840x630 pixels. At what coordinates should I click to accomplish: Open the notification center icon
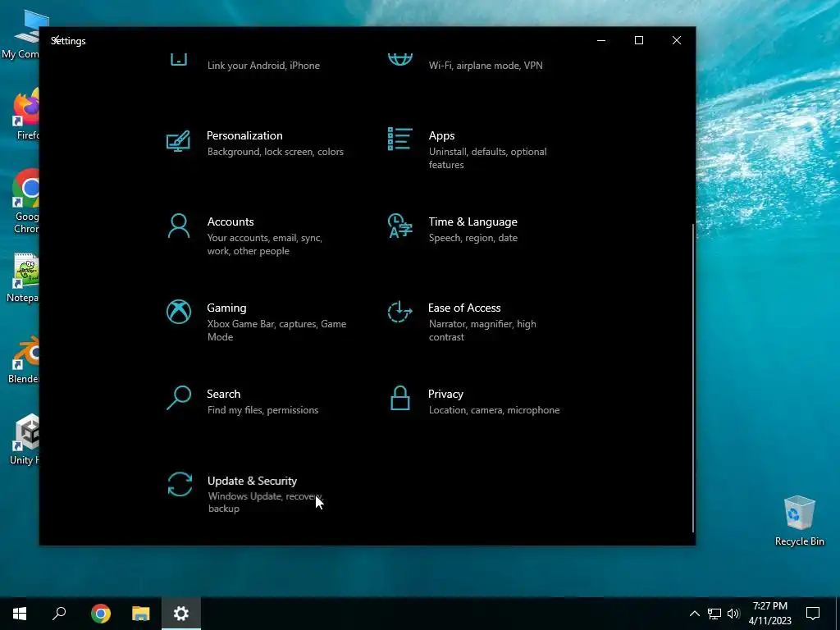click(813, 614)
